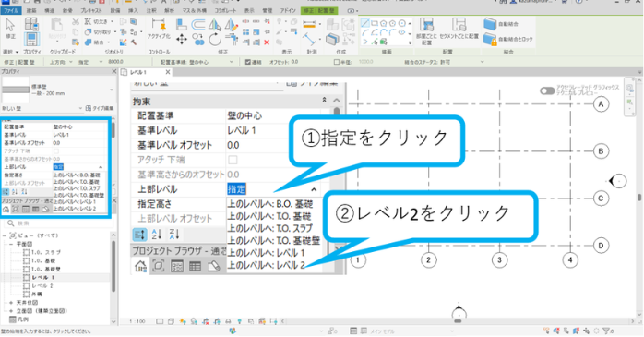644x337 pixels.
Task: Select the Rotate tool
Action: (214, 40)
